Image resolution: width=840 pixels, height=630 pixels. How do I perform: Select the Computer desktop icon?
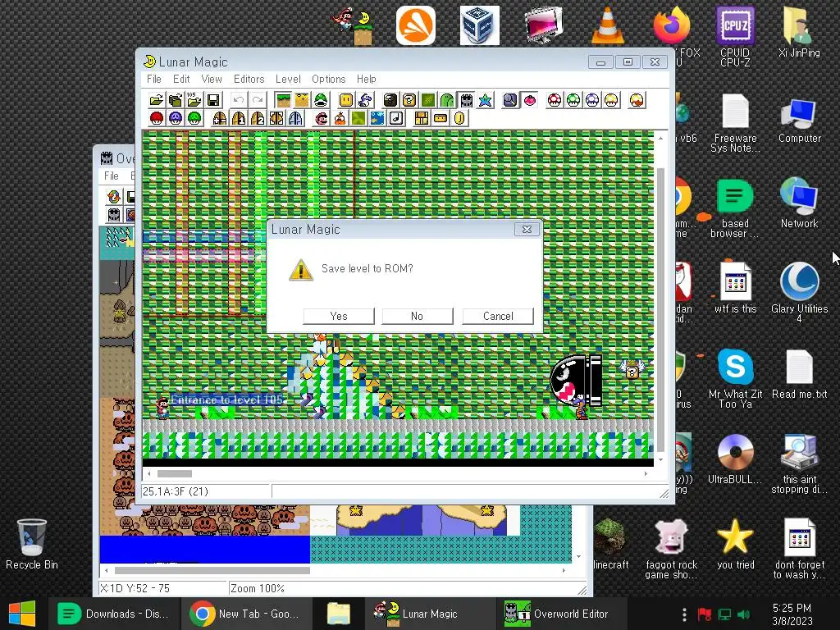coord(799,119)
